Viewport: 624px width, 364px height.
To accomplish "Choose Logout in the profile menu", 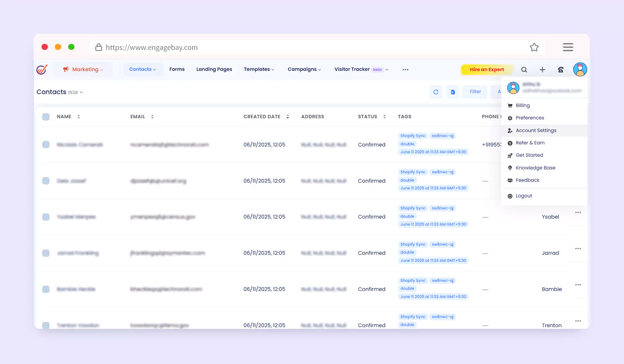I will point(524,196).
